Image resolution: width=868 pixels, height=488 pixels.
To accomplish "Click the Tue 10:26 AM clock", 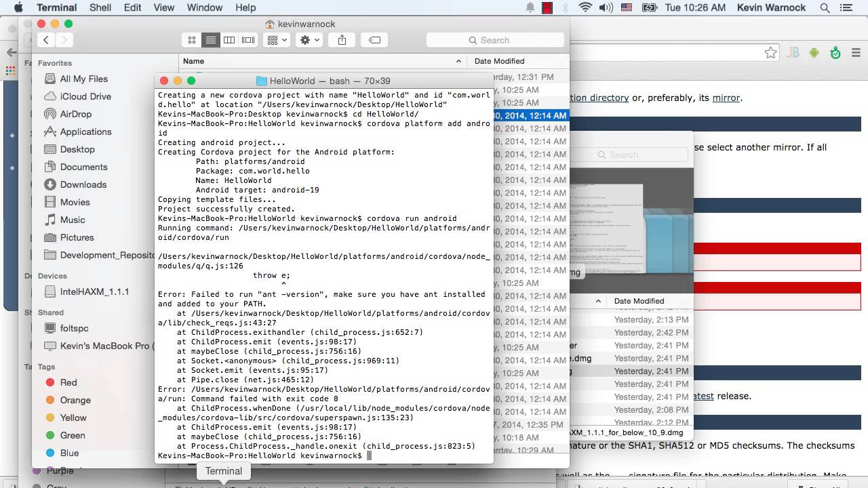I will coord(696,8).
